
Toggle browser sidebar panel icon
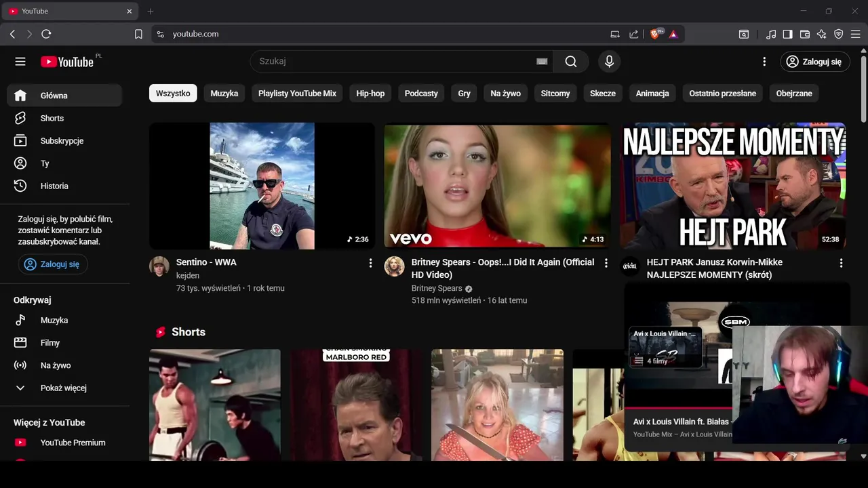coord(788,34)
